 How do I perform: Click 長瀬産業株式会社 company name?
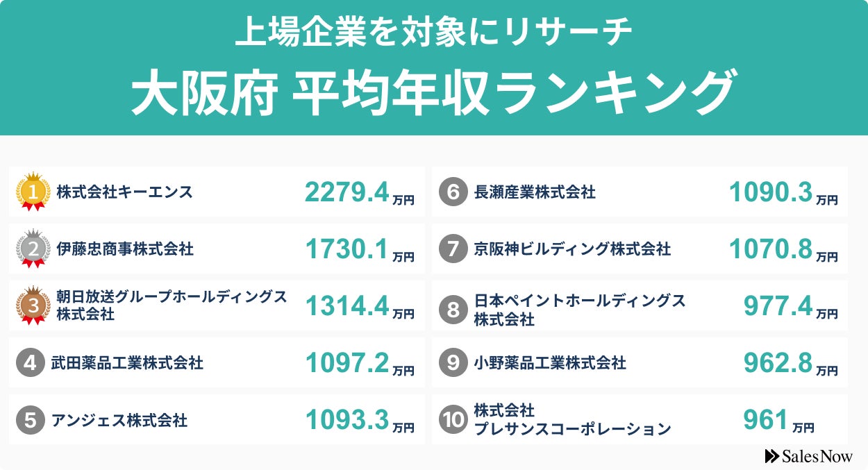(535, 192)
